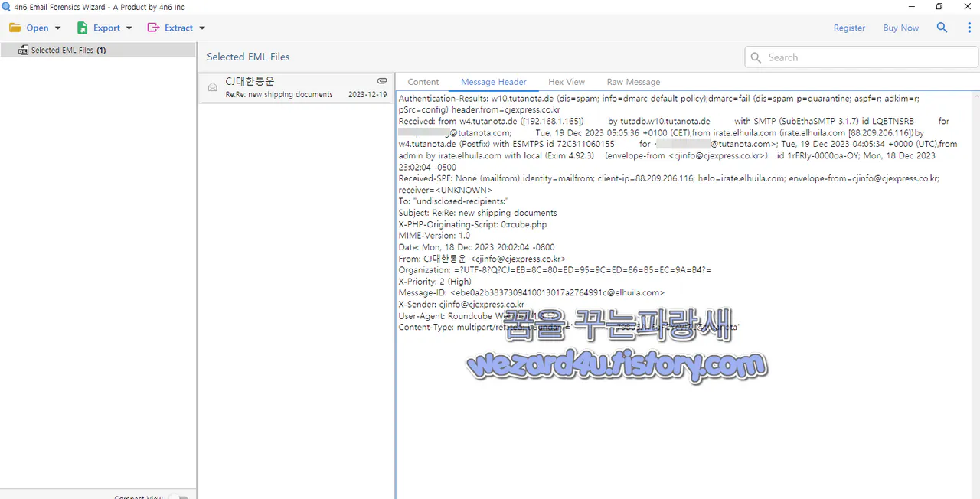Click the EML file icon in tree
This screenshot has height=499, width=980.
pyautogui.click(x=23, y=50)
